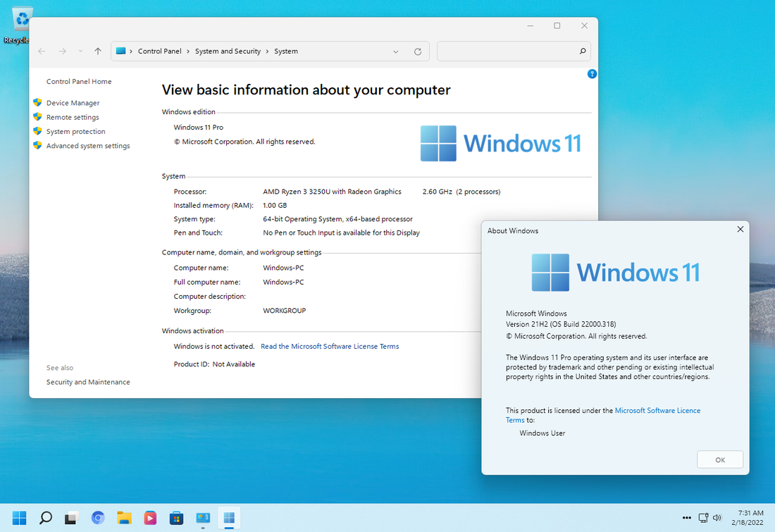Viewport: 775px width, 532px height.
Task: Read the Microsoft Software License Terms
Action: coord(330,347)
